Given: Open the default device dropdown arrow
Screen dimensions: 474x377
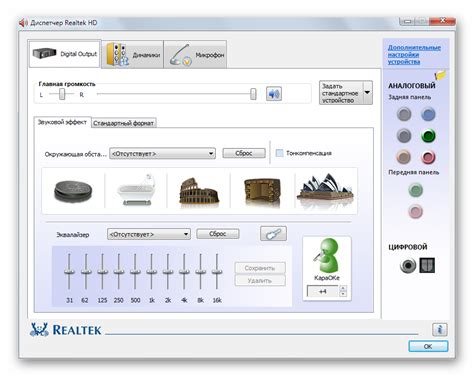Looking at the screenshot, I should click(367, 92).
